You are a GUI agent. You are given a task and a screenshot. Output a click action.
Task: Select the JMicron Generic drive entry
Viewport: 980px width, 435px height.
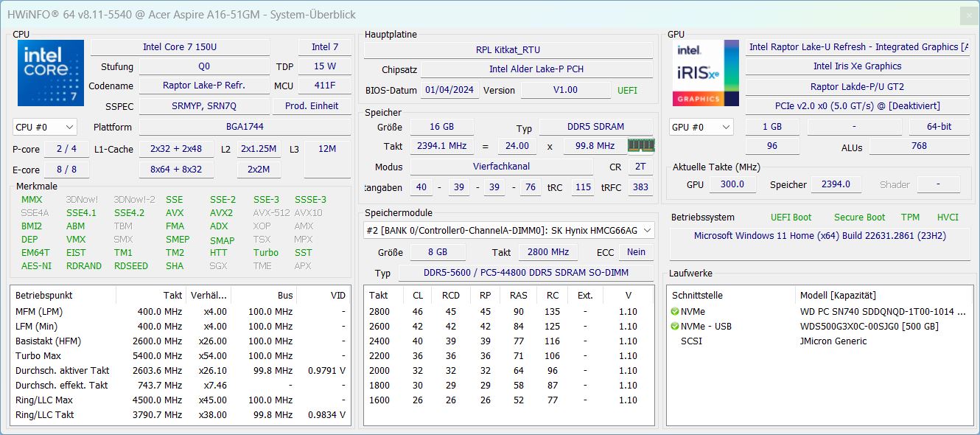833,341
